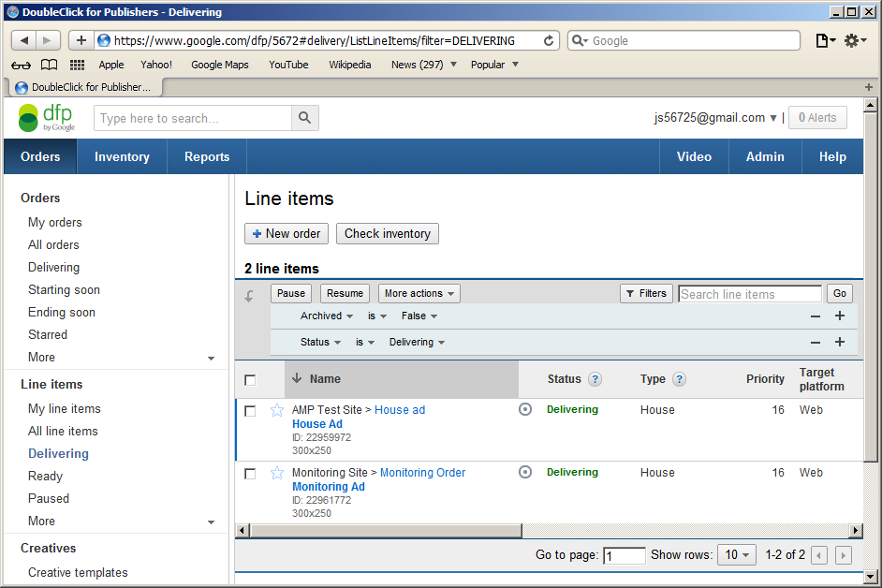The height and width of the screenshot is (588, 882).
Task: Go back with the browser back arrow
Action: click(x=24, y=40)
